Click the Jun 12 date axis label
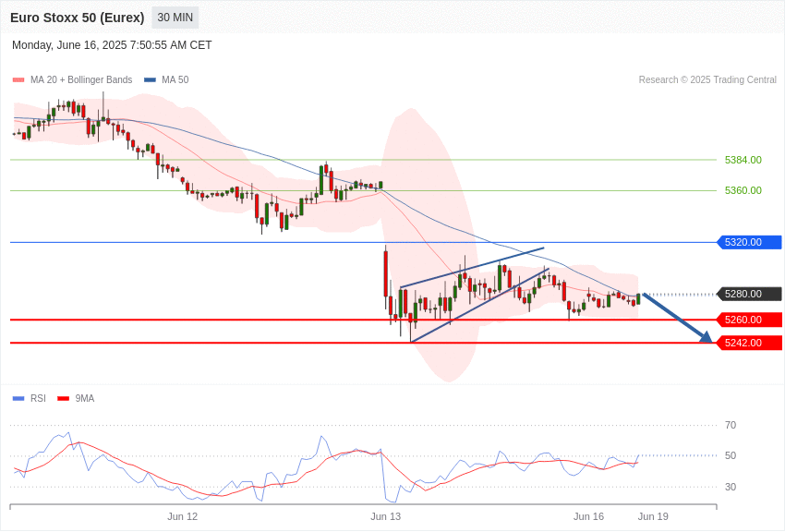 tap(182, 516)
